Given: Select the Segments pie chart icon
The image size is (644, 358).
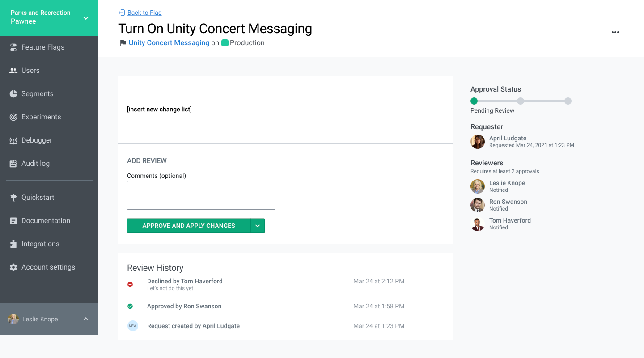Looking at the screenshot, I should point(13,94).
